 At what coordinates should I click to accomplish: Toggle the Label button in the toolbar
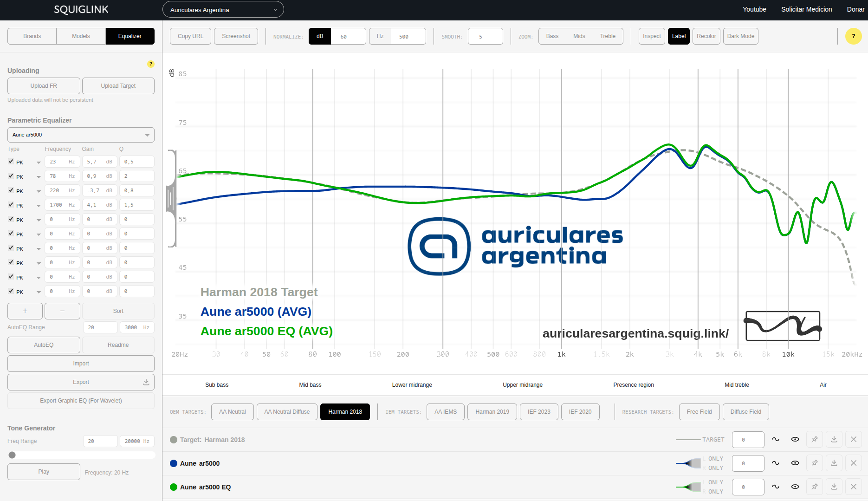point(679,36)
